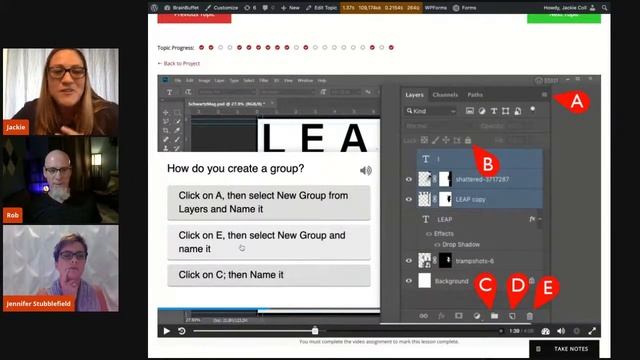Switch to the Channels tab
This screenshot has height=360, width=640.
445,95
